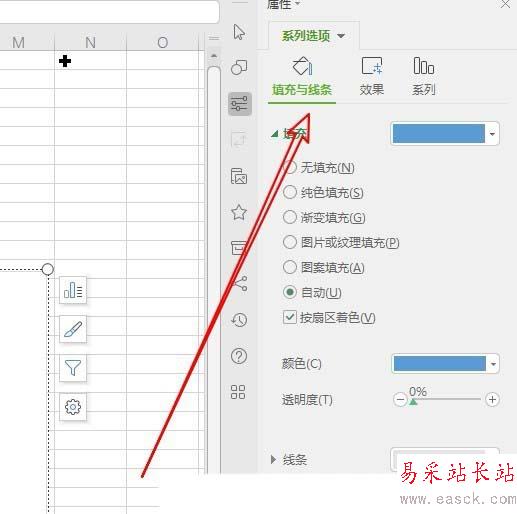Click chart corner resize handle circle

pos(48,269)
